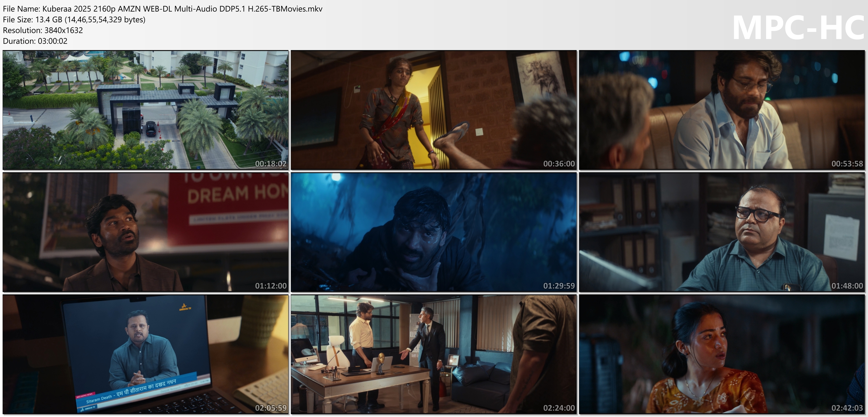Screen dimensions: 868x417
Task: Click the timestamp 02:42:03
Action: 847,408
